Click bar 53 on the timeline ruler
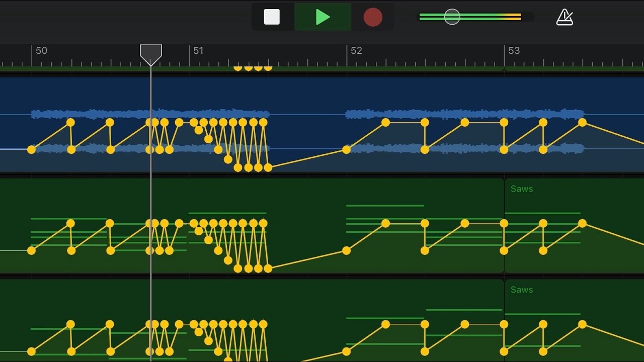The width and height of the screenshot is (644, 362). [514, 50]
